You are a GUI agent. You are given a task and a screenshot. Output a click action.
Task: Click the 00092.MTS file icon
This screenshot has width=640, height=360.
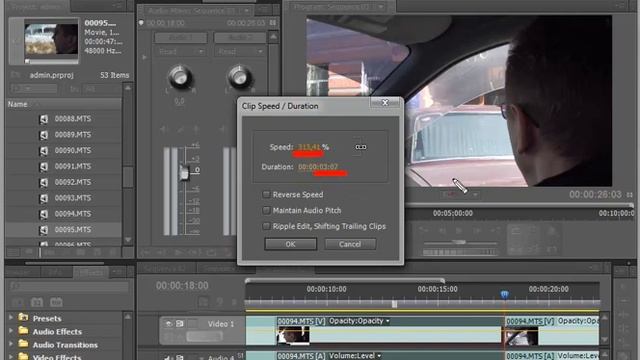(44, 182)
